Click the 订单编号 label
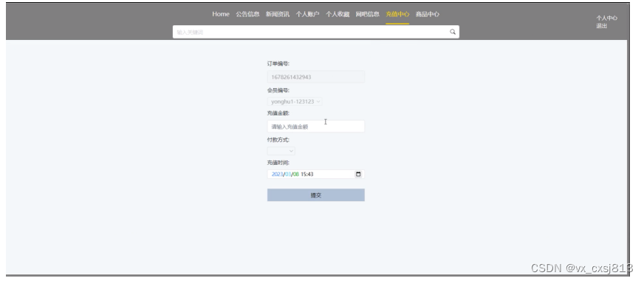The height and width of the screenshot is (281, 644). [x=278, y=64]
